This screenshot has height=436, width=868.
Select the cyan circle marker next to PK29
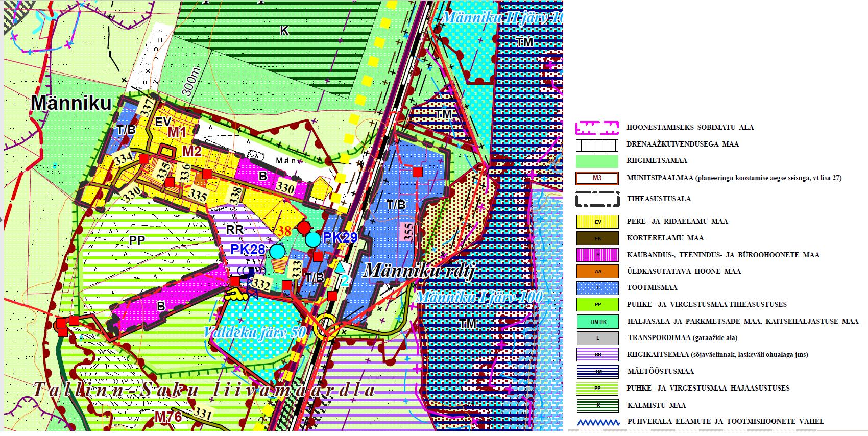pos(312,239)
